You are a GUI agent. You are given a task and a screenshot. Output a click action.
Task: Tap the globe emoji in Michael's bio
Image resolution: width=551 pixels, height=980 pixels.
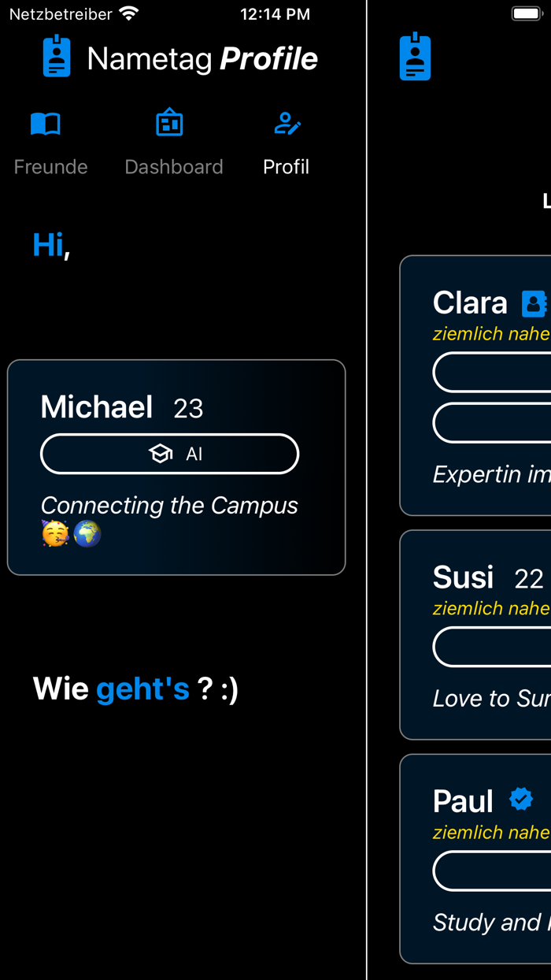[x=87, y=534]
